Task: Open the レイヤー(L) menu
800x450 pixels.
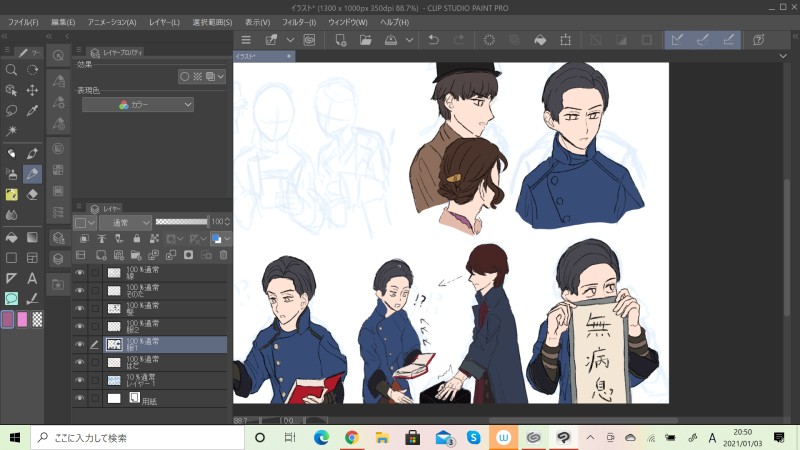Action: coord(164,22)
